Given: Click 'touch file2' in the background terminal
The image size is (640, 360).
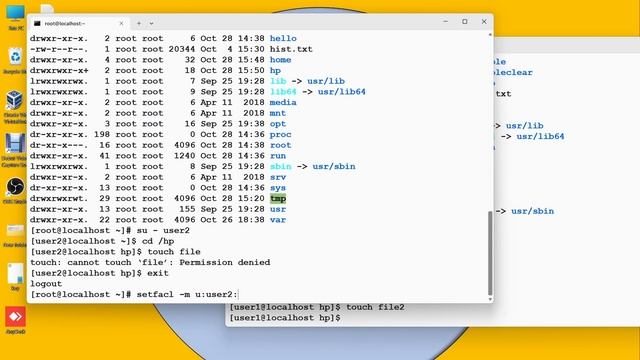Looking at the screenshot, I should coord(375,307).
